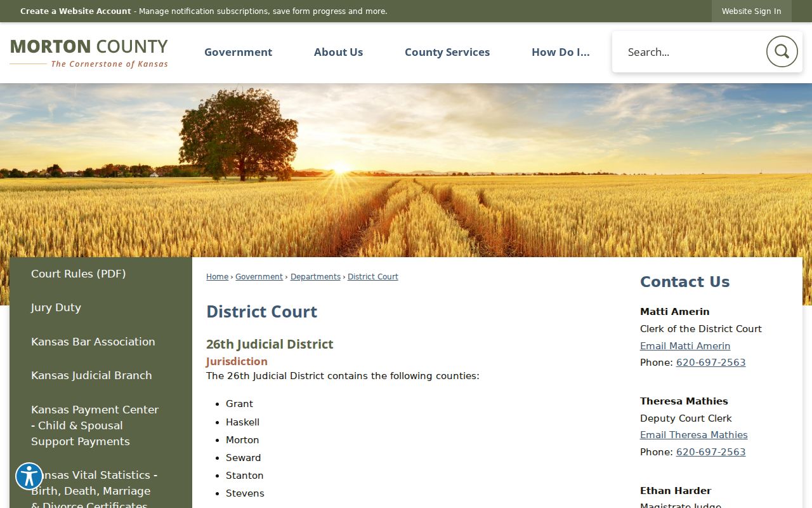Call Theresa Mathies's phone number link
Screen dimensions: 812x508
click(x=710, y=452)
